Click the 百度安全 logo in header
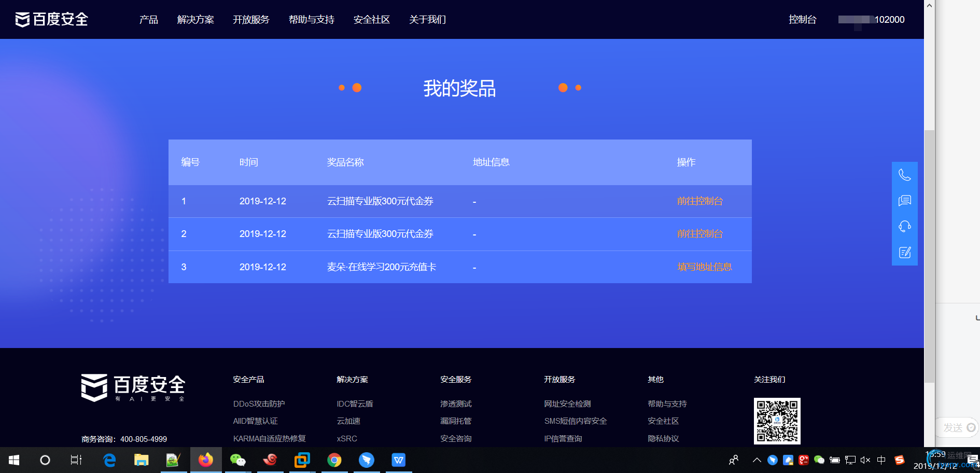This screenshot has width=980, height=473. click(x=51, y=19)
